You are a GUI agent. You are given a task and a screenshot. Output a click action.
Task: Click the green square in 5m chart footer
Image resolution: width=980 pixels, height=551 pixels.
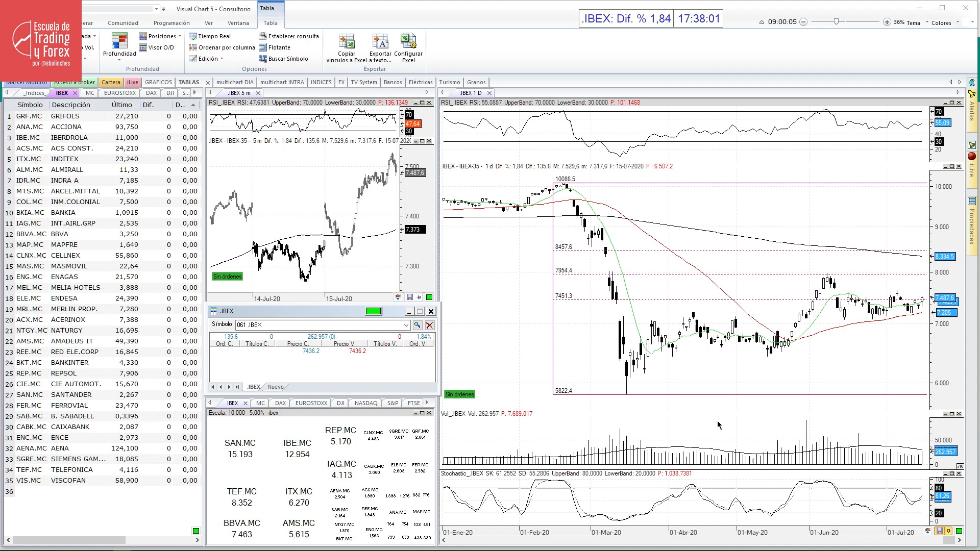point(429,297)
